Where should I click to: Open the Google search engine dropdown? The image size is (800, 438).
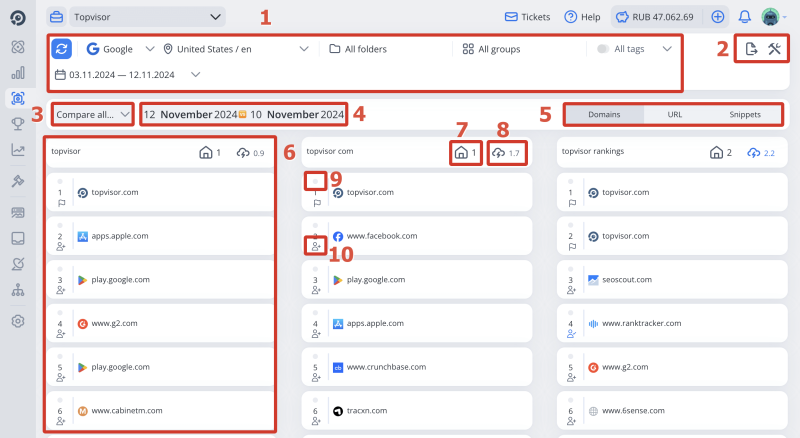[120, 49]
